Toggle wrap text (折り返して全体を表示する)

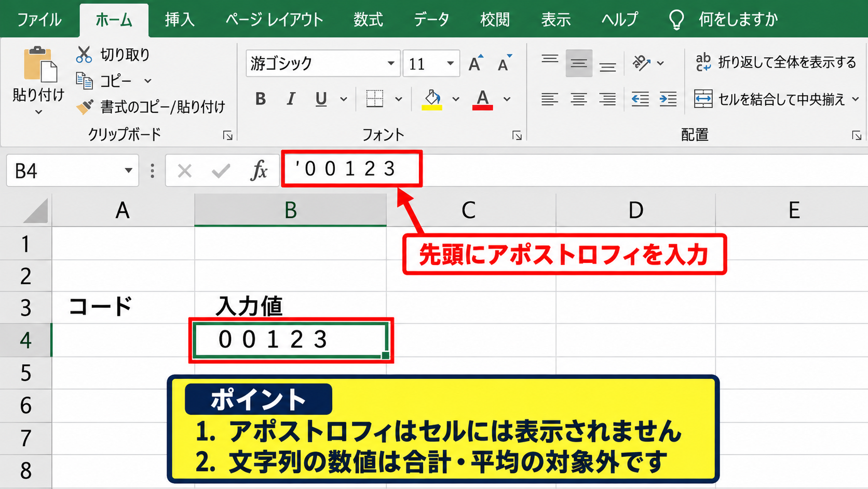point(776,62)
